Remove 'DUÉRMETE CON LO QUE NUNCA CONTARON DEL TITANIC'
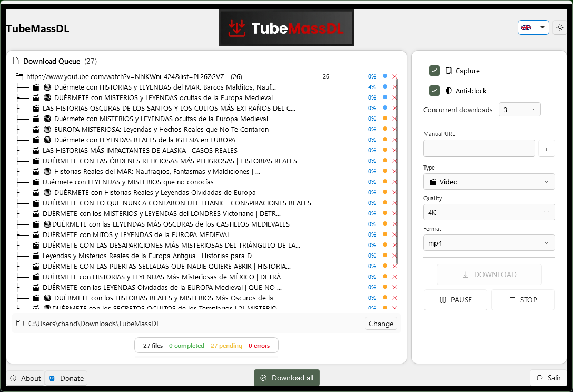This screenshot has width=573, height=392. click(x=394, y=203)
